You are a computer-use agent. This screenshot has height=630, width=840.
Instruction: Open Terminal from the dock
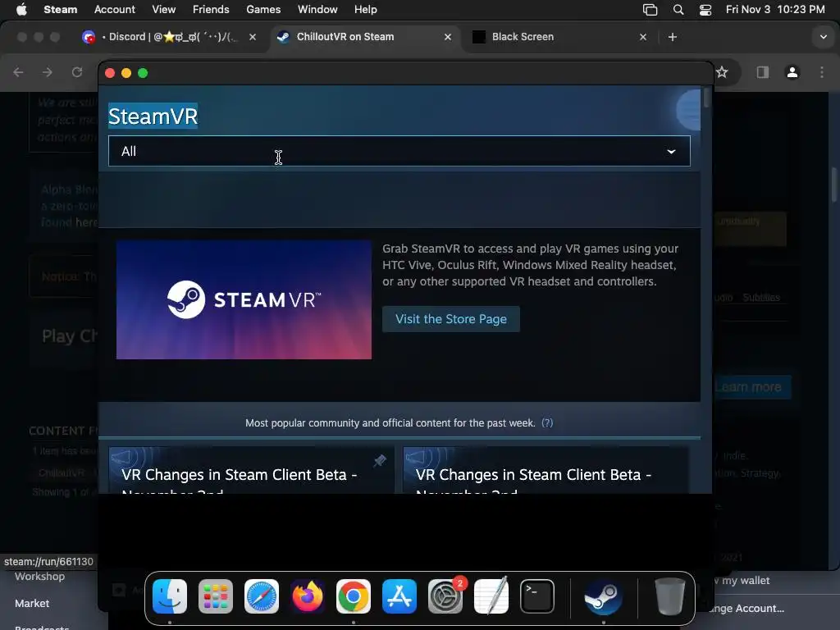[536, 596]
